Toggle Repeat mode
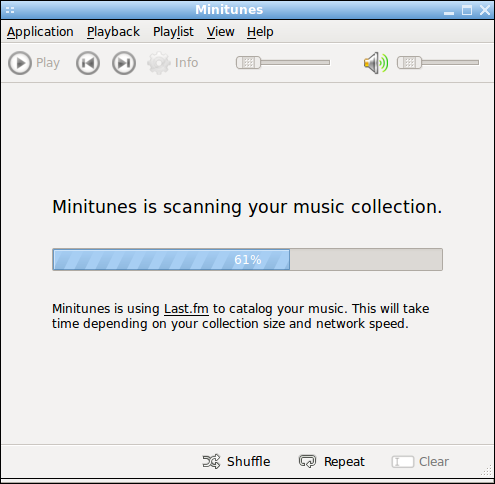 (x=332, y=462)
